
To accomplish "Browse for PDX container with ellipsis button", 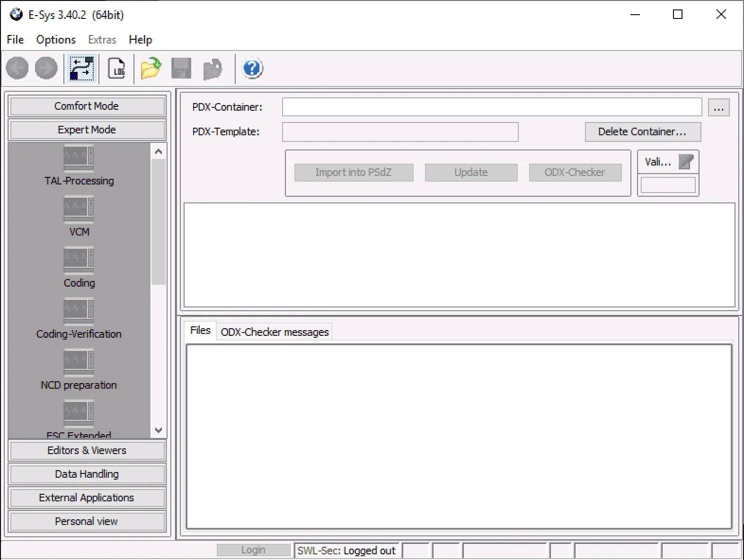I will point(719,107).
